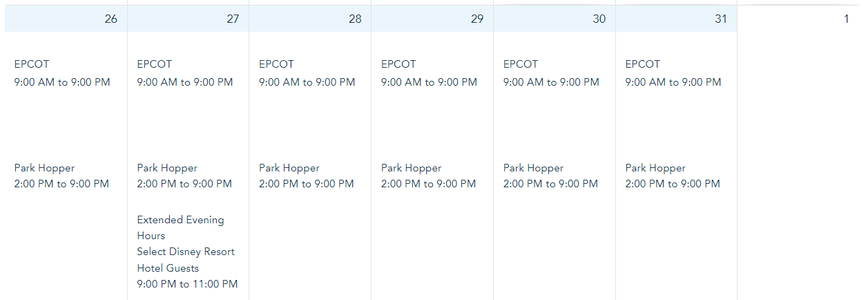This screenshot has width=868, height=300.
Task: Open Park Hopper entry on the 30th
Action: pyautogui.click(x=534, y=168)
